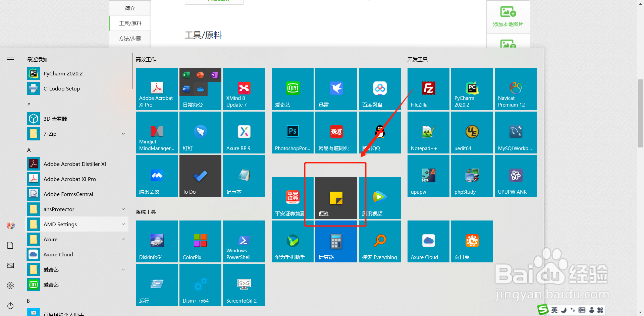Open XMind 8 Update 7
Image resolution: width=644 pixels, height=316 pixels.
pyautogui.click(x=244, y=89)
